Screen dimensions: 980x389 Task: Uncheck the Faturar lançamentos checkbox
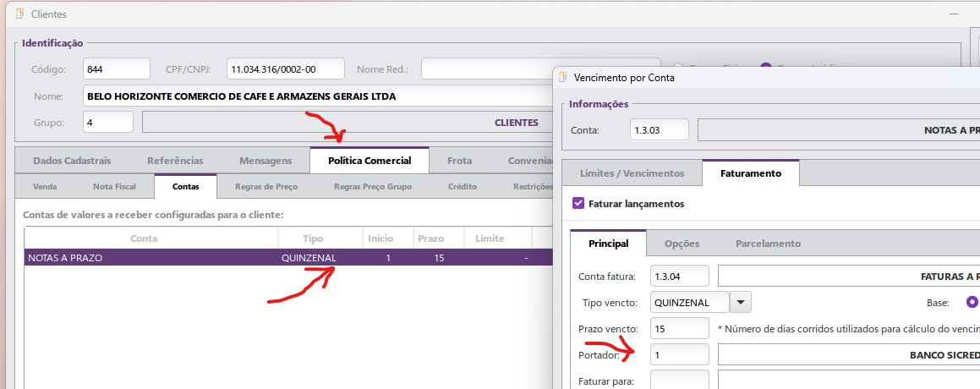(x=578, y=204)
